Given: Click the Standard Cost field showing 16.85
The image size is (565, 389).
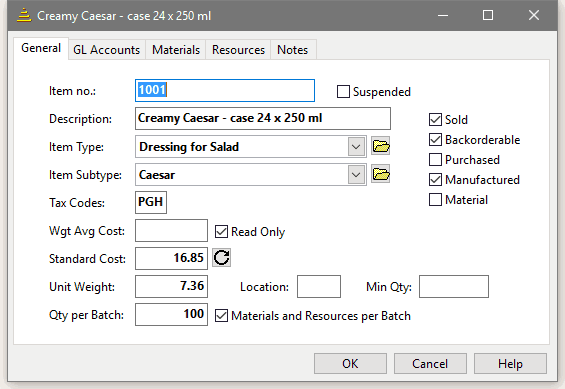Looking at the screenshot, I should click(x=171, y=258).
